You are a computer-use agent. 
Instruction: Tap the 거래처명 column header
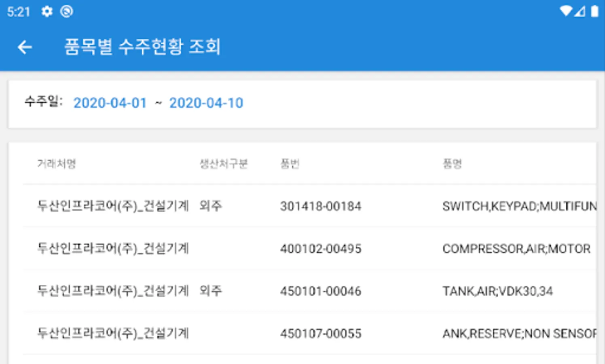pos(57,164)
